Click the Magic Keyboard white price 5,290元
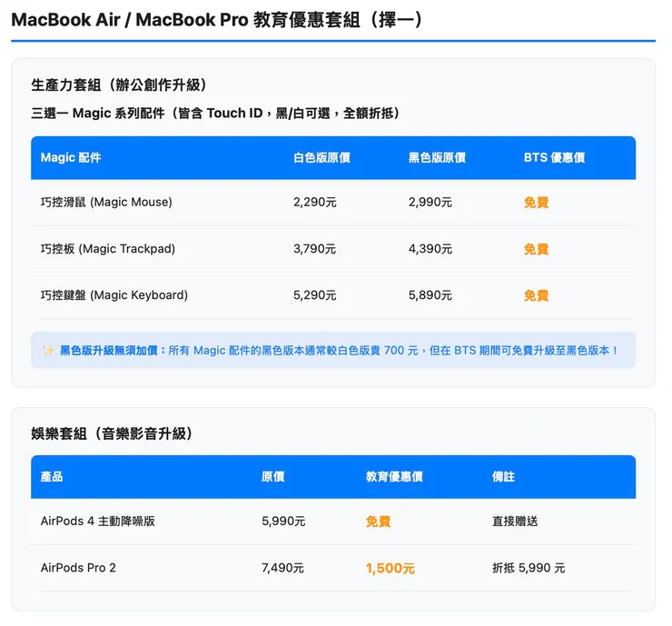672x626 pixels. 315,295
